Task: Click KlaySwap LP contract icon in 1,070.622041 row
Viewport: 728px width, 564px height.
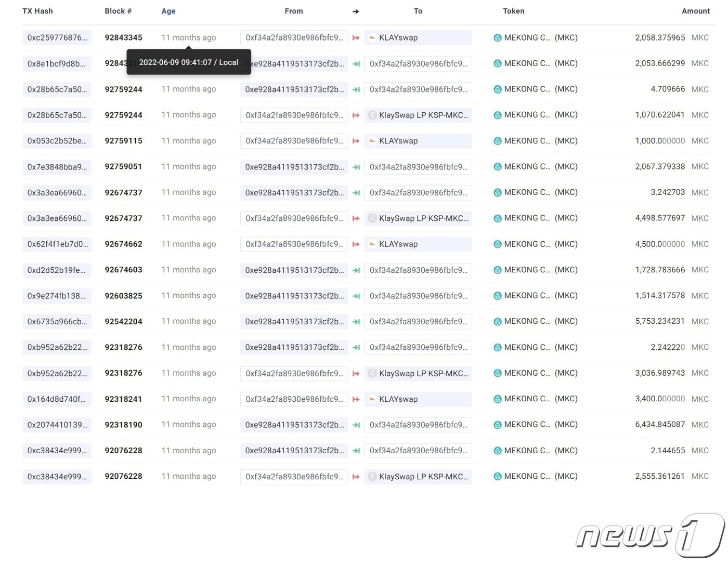Action: (372, 115)
